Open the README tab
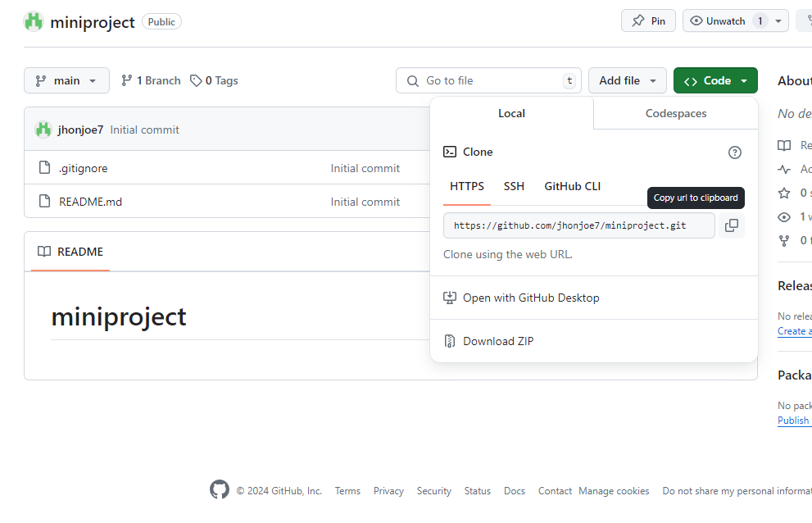Viewport: 812px width, 523px height. point(70,252)
